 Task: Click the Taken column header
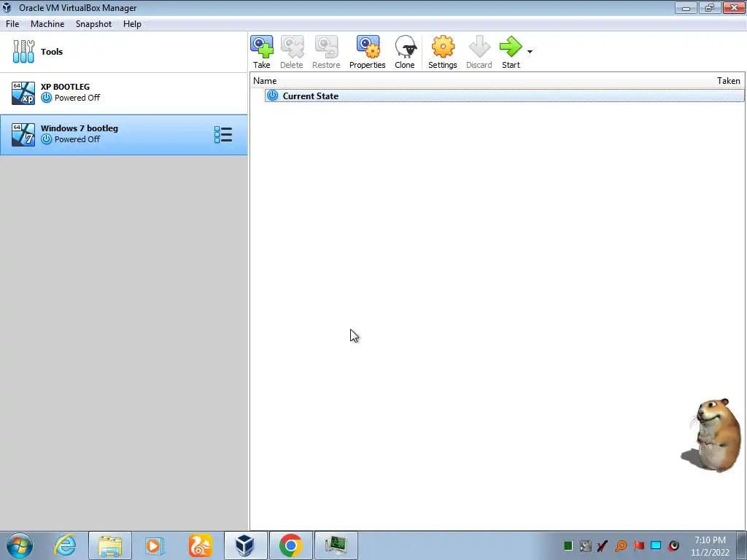click(729, 81)
